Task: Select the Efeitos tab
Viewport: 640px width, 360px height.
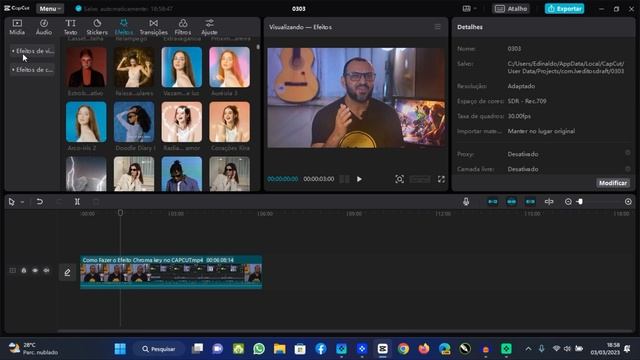Action: click(x=124, y=27)
